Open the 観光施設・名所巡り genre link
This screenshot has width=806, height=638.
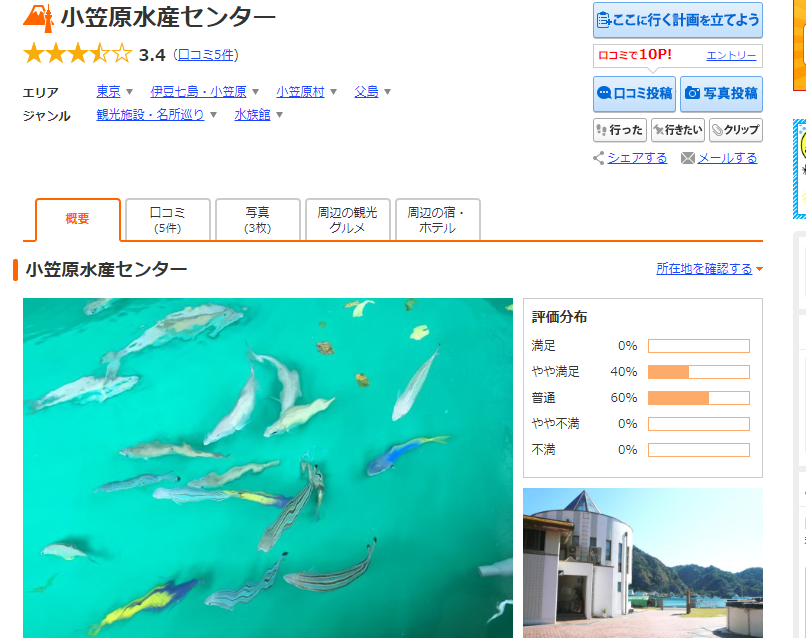pyautogui.click(x=150, y=115)
